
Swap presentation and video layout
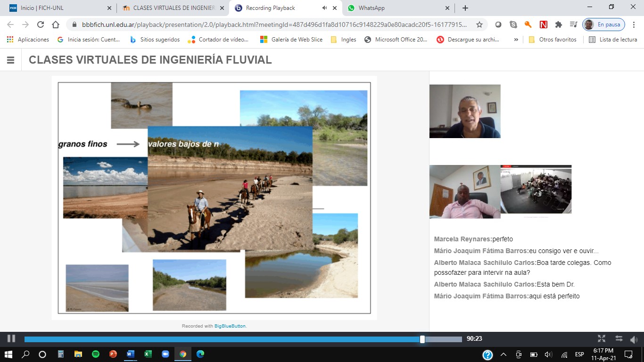619,338
